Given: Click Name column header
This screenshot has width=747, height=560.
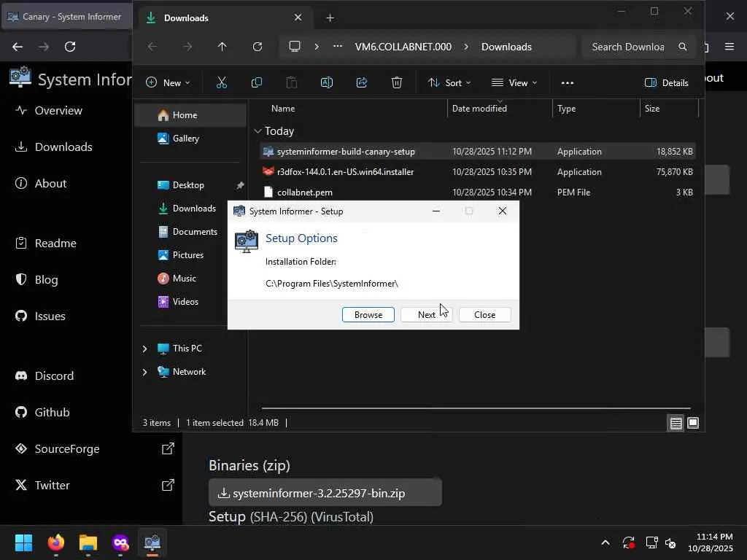Looking at the screenshot, I should (283, 109).
